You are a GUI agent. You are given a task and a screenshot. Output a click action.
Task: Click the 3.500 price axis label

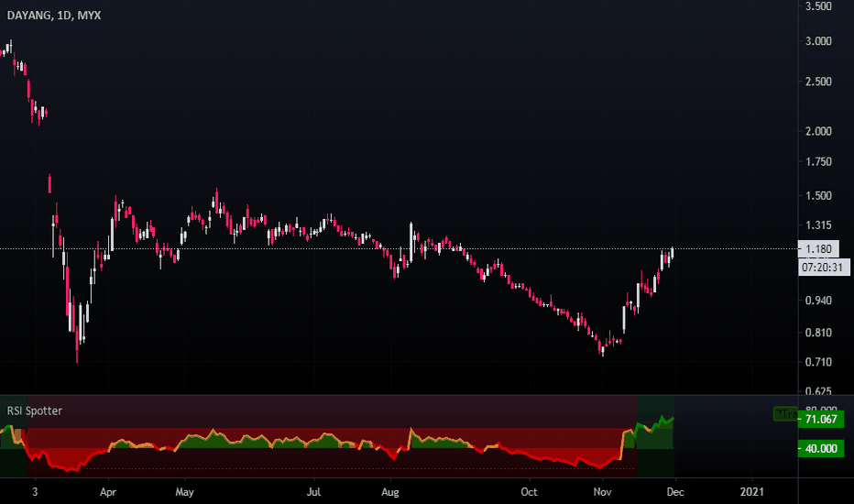click(818, 6)
